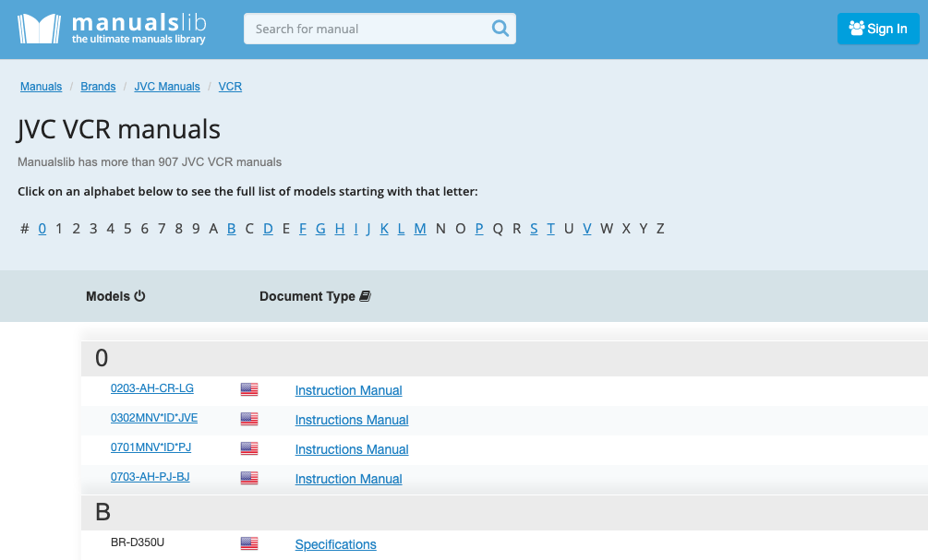Jump to models starting with M
Viewport: 928px width, 560px height.
(x=419, y=228)
